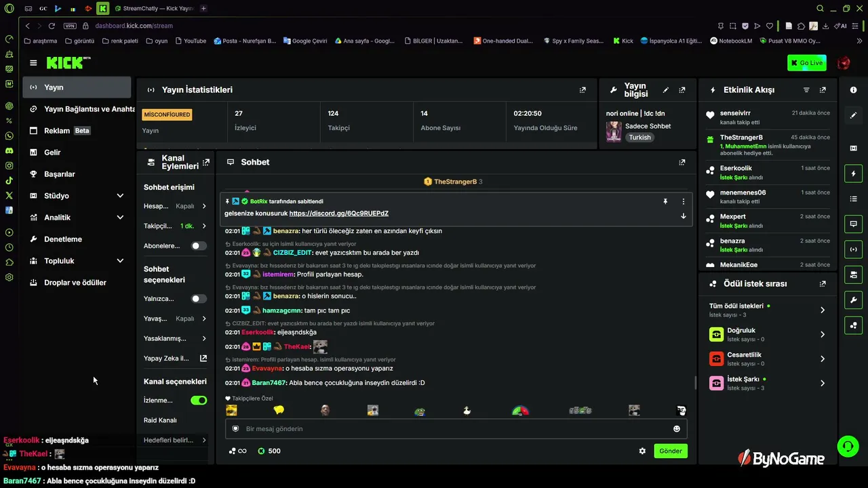Toggle the Yalnızca chat option switch
Screen dimensions: 868x488
click(x=199, y=299)
